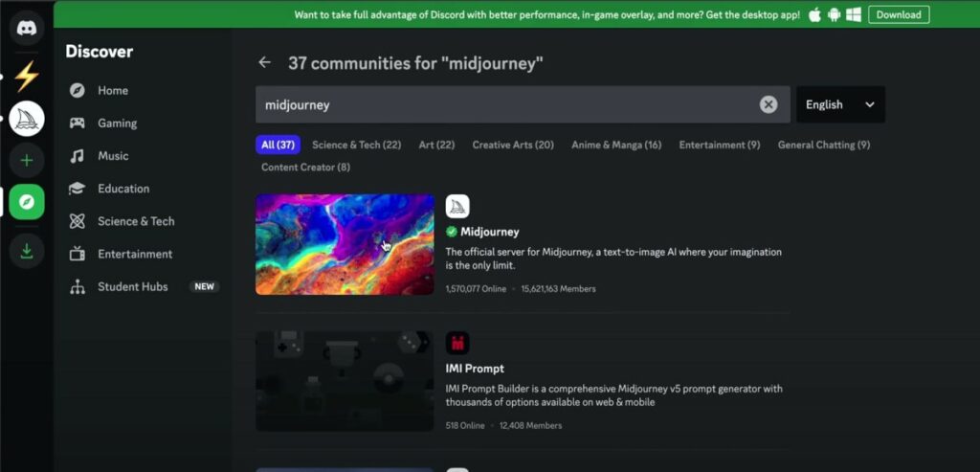Click the Midjourney server name
This screenshot has height=472, width=980.
(489, 232)
